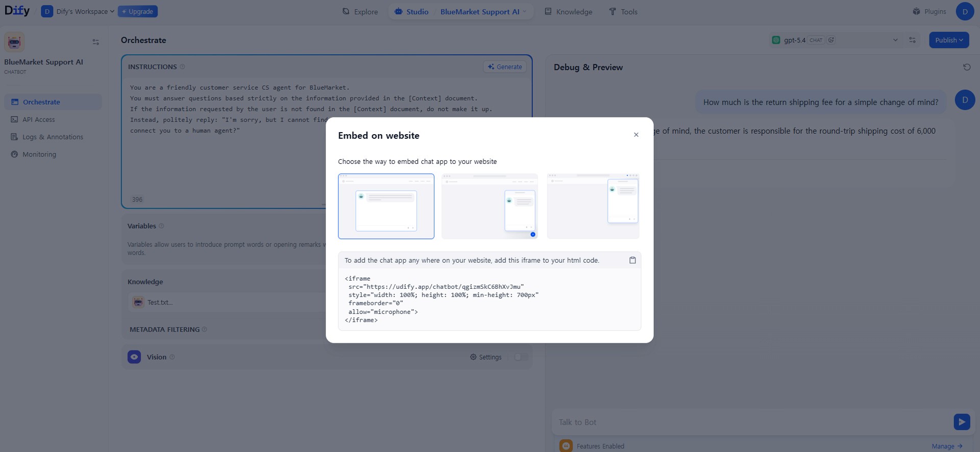Click the Vision help icon

tap(172, 357)
